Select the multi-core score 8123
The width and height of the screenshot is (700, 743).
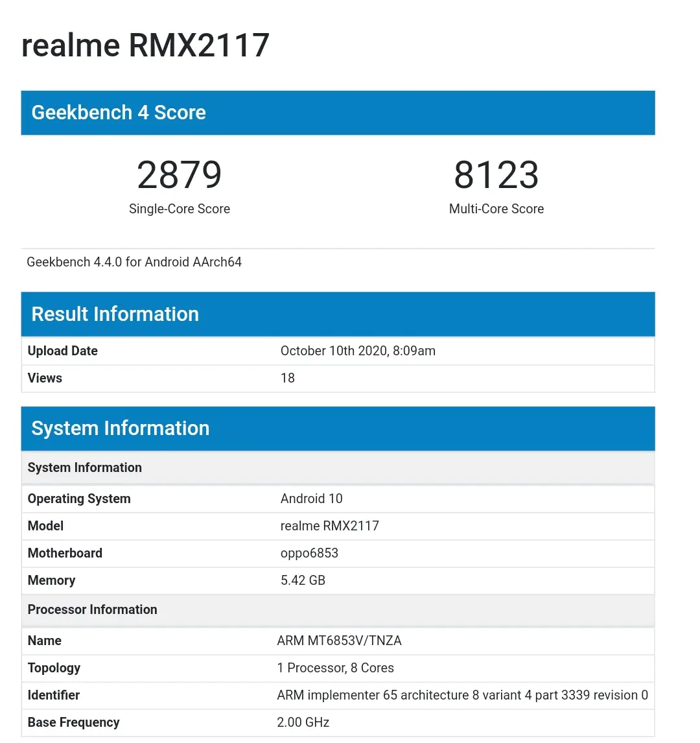tap(496, 174)
